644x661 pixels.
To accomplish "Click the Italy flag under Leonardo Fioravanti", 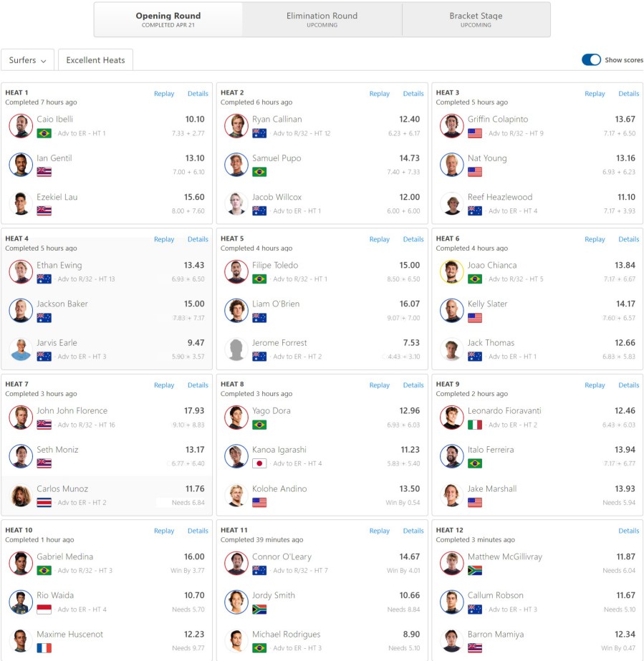I will pyautogui.click(x=475, y=425).
